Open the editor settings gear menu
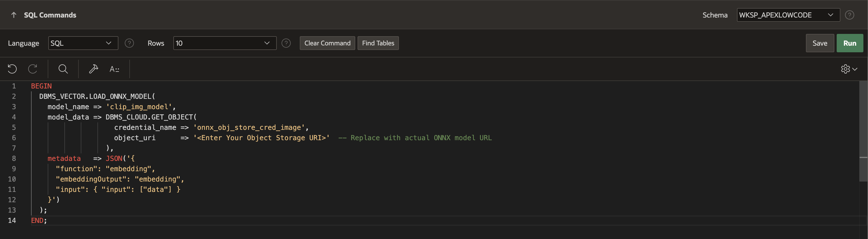Screen dimensions: 868x239 tap(848, 69)
